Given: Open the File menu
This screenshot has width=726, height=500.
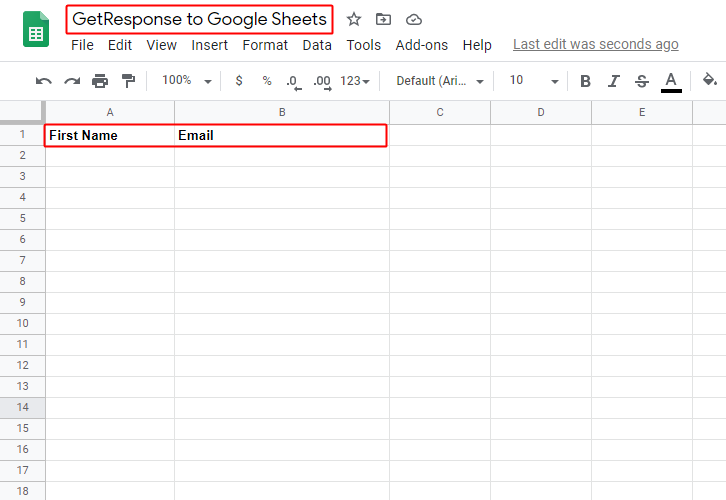Looking at the screenshot, I should coord(82,45).
